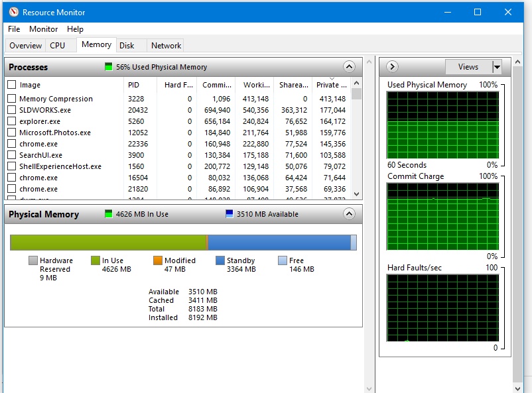The width and height of the screenshot is (532, 393).
Task: Check the SLDWORKS.exe process checkbox
Action: (x=11, y=110)
